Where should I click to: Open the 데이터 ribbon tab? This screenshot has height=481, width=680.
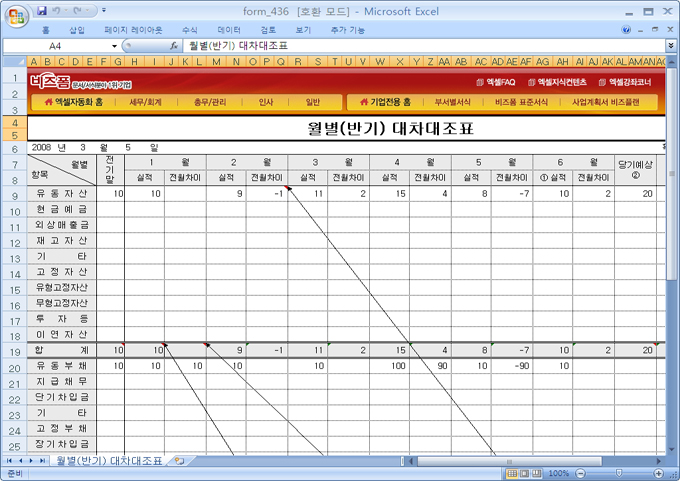[x=229, y=30]
